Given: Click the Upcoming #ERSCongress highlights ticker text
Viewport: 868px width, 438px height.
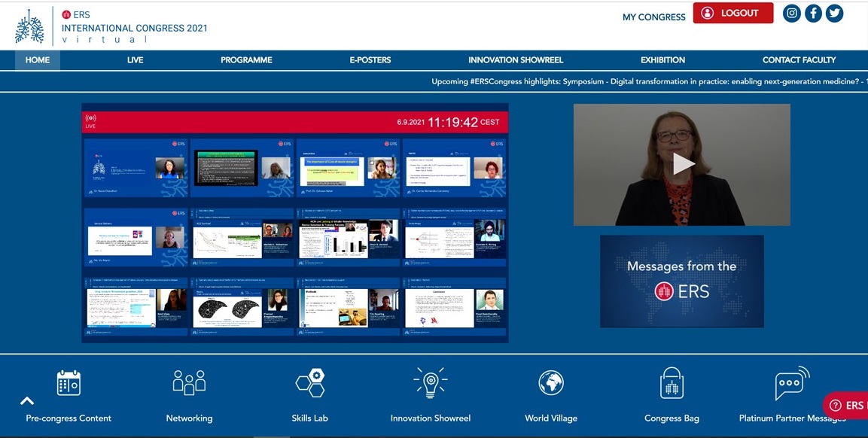Looking at the screenshot, I should 650,81.
